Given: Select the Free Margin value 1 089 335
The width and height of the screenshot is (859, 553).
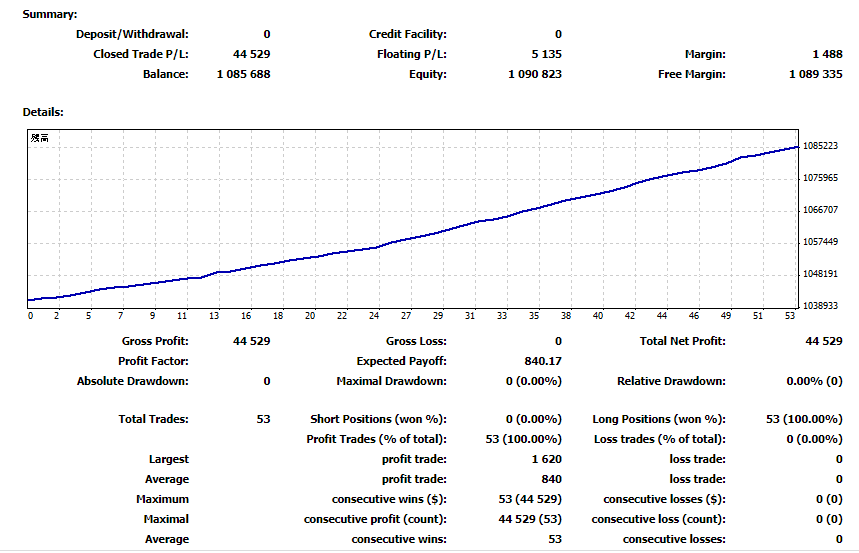Looking at the screenshot, I should pyautogui.click(x=816, y=74).
